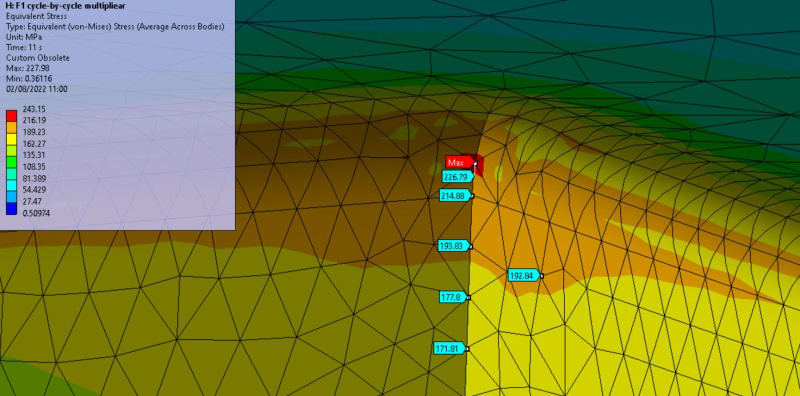Click the 'Time: 11 s' legend line
This screenshot has height=396, width=800.
[24, 47]
